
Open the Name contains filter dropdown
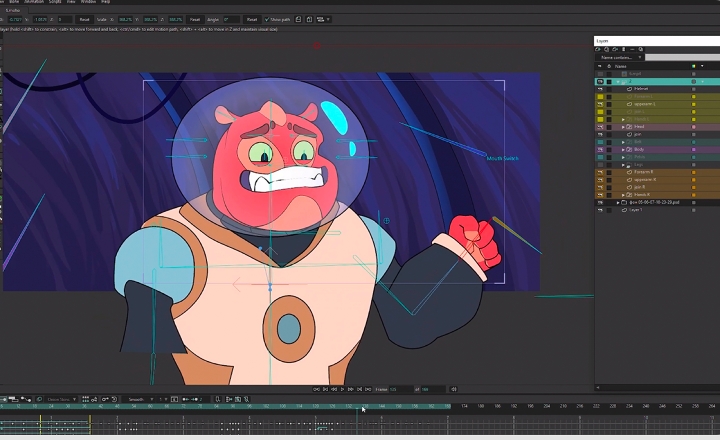620,57
